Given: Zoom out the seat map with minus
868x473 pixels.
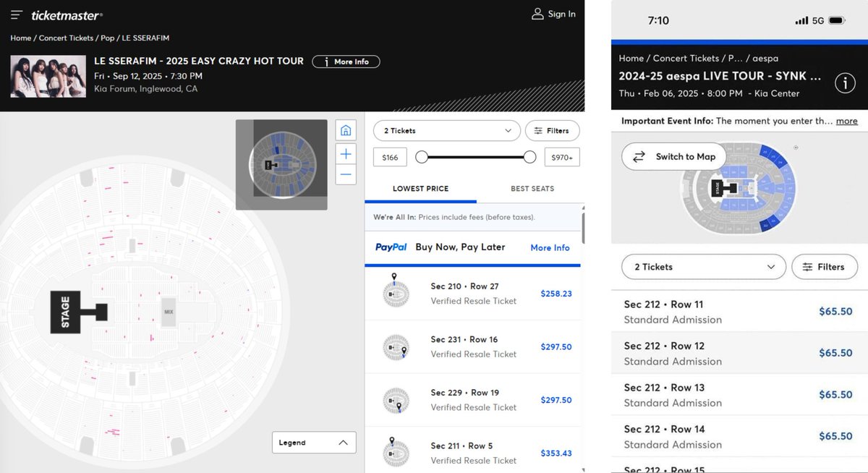Looking at the screenshot, I should [346, 174].
